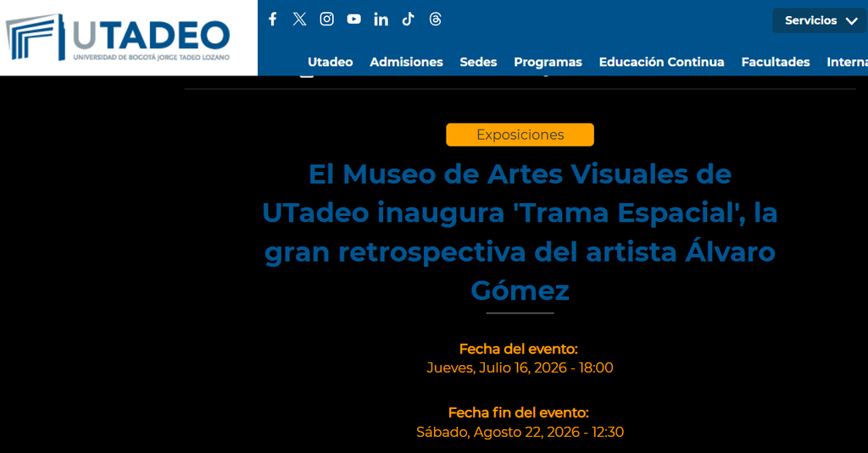Open the Threads icon in header
Viewport: 868px width, 453px height.
[x=435, y=19]
